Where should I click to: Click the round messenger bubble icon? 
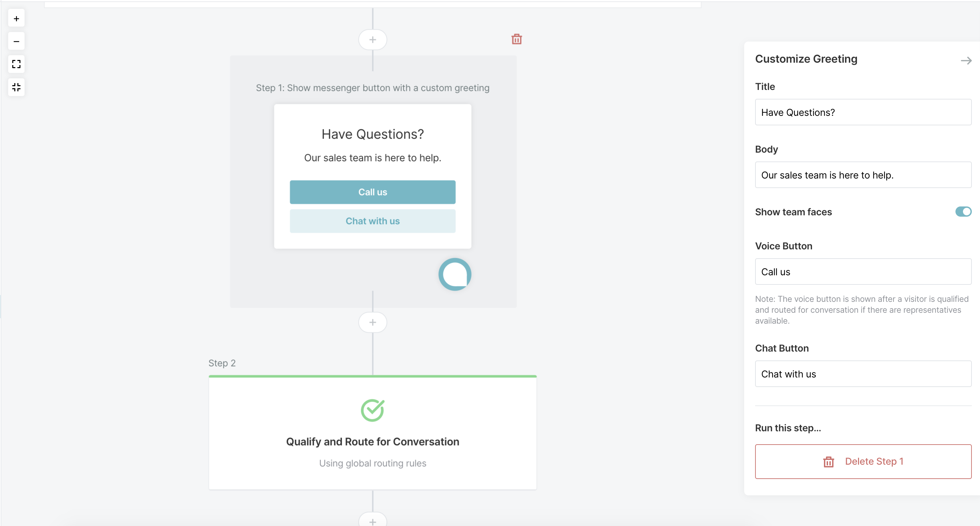(455, 274)
